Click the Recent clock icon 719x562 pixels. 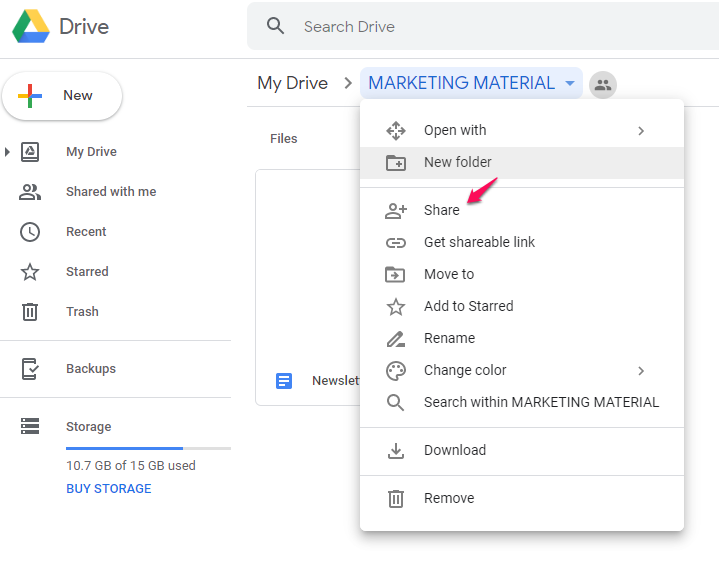[x=30, y=232]
